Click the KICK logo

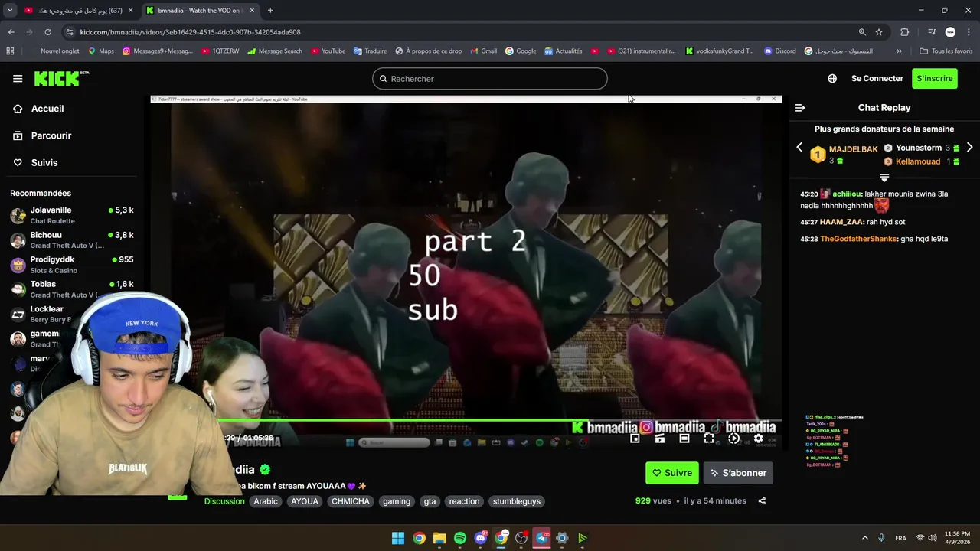61,78
